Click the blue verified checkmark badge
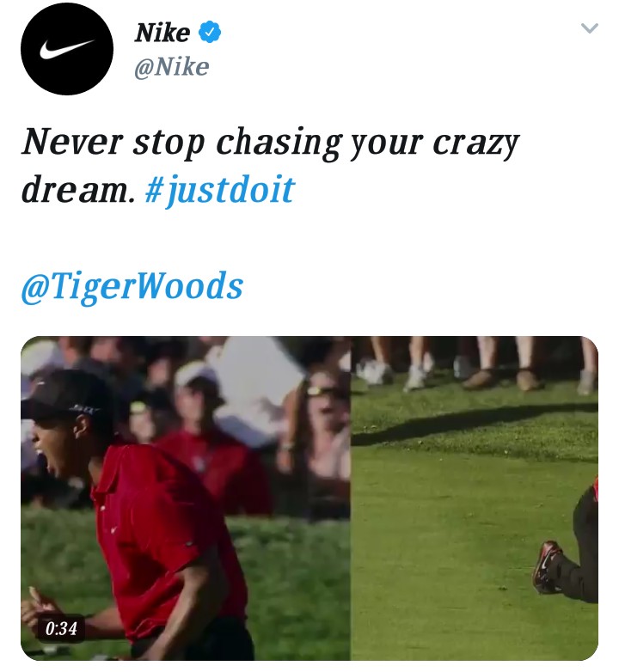 (210, 32)
